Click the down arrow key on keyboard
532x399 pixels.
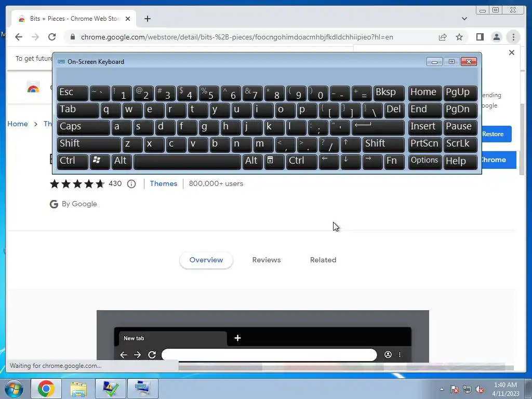[351, 162]
